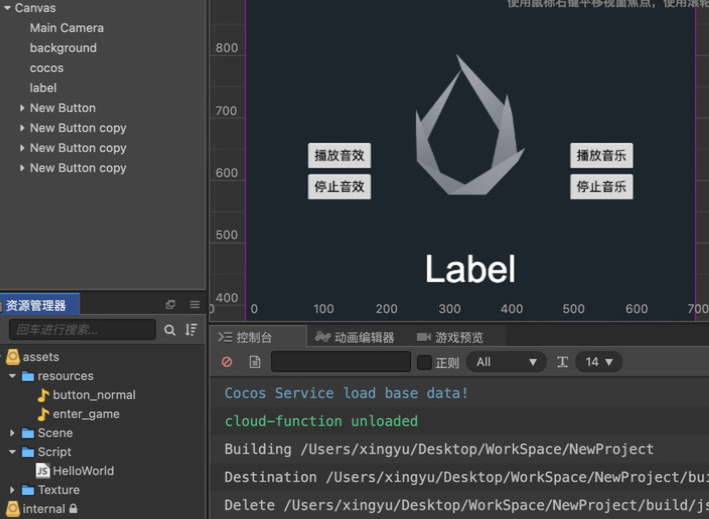Change assets sort order icon

pos(191,330)
